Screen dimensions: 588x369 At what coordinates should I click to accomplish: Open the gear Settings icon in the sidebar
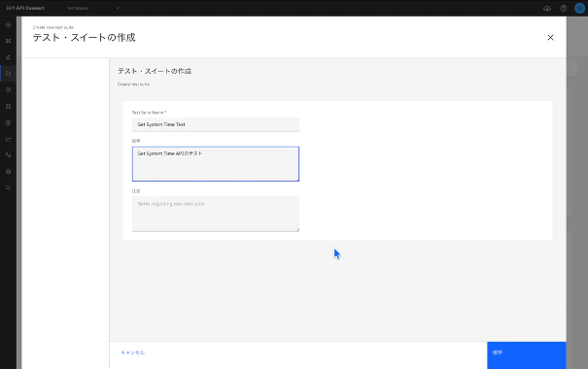pyautogui.click(x=8, y=172)
